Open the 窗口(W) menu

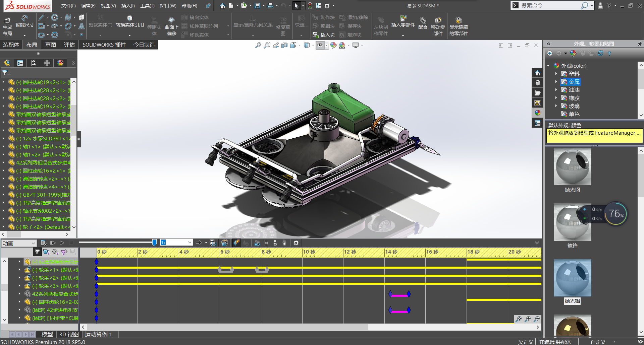[x=168, y=6]
